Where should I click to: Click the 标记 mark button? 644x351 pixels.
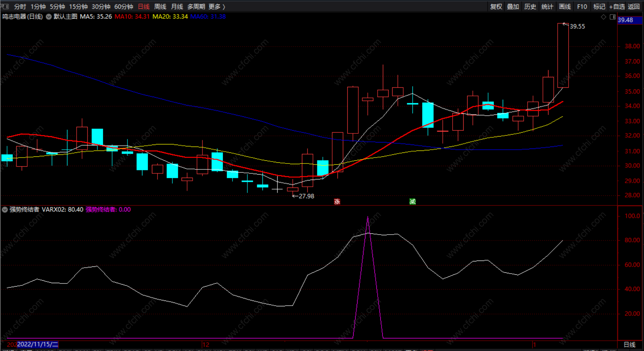[599, 7]
